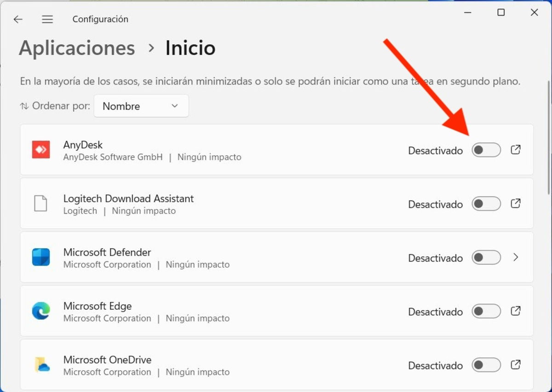Expand Microsoft Defender startup details
552x392 pixels.
pos(516,257)
